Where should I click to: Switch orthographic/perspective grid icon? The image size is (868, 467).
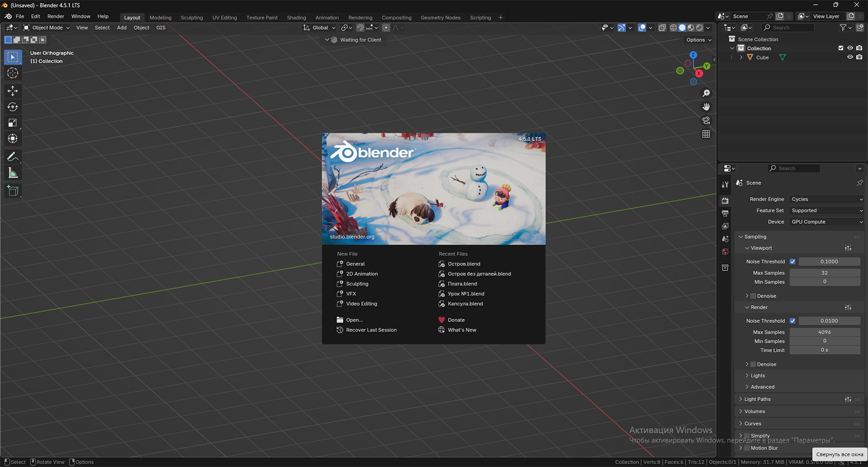(706, 134)
